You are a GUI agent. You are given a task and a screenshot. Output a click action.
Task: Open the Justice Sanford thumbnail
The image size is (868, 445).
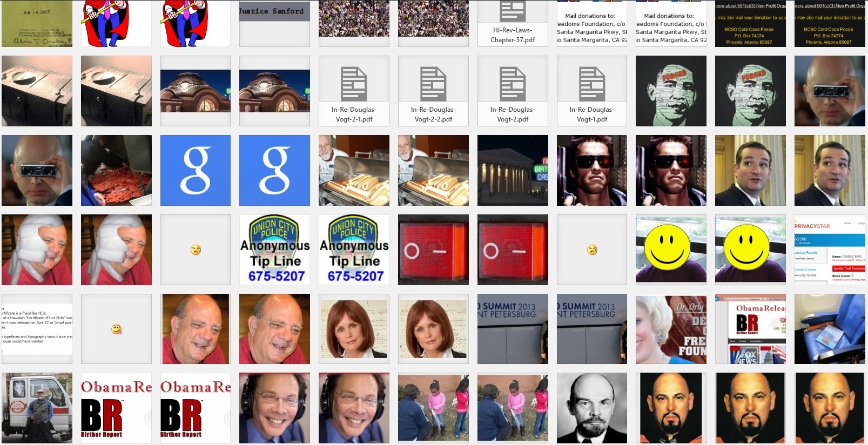(274, 23)
